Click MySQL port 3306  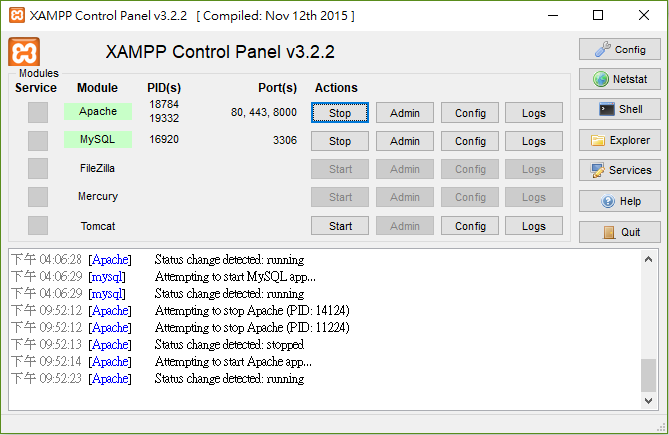pyautogui.click(x=285, y=140)
